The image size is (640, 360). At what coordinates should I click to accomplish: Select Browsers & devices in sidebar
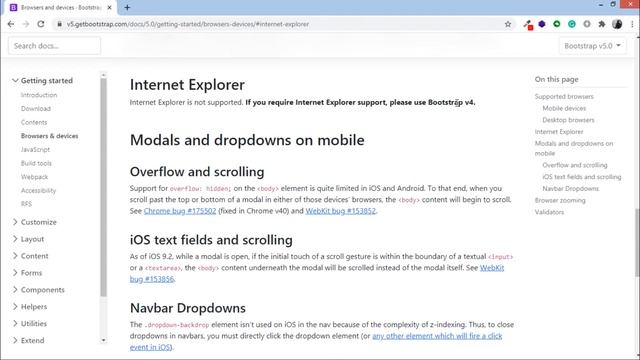click(x=49, y=136)
